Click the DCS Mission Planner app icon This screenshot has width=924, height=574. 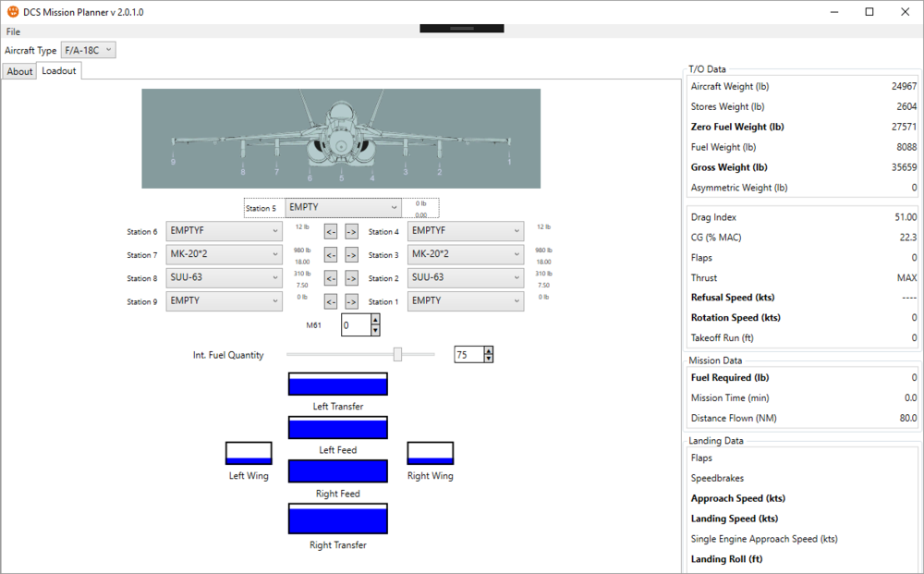tap(12, 12)
